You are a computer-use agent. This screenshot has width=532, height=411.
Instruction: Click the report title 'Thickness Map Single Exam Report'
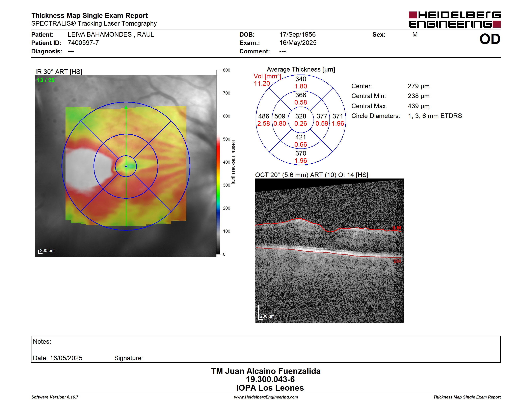click(x=89, y=15)
